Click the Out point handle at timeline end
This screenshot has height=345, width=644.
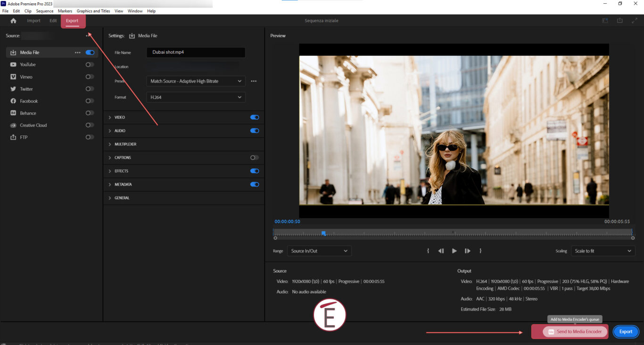(x=632, y=238)
